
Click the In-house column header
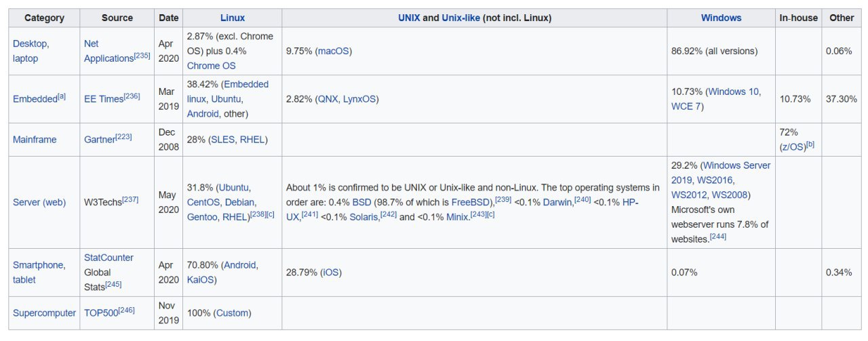point(799,18)
